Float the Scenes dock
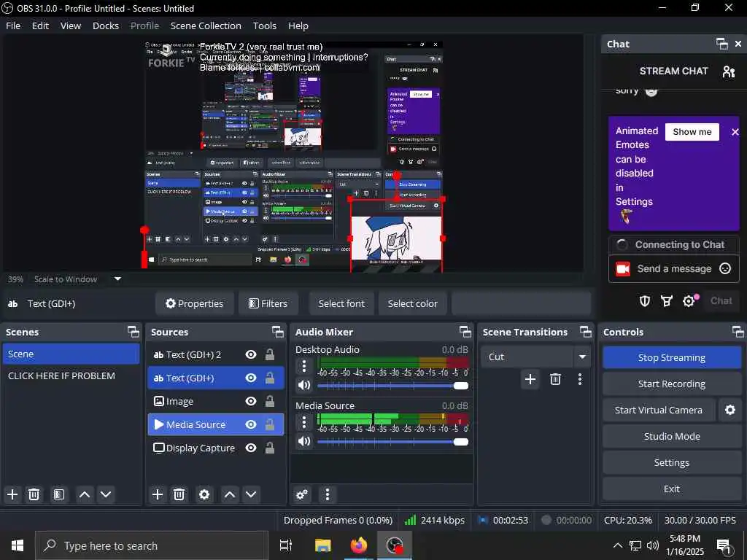Screen dimensions: 747x560 (133, 332)
